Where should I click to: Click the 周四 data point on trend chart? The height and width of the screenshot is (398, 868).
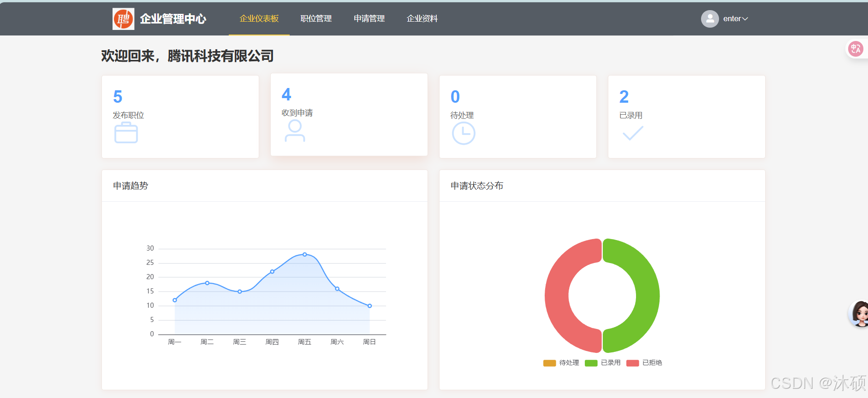click(272, 271)
